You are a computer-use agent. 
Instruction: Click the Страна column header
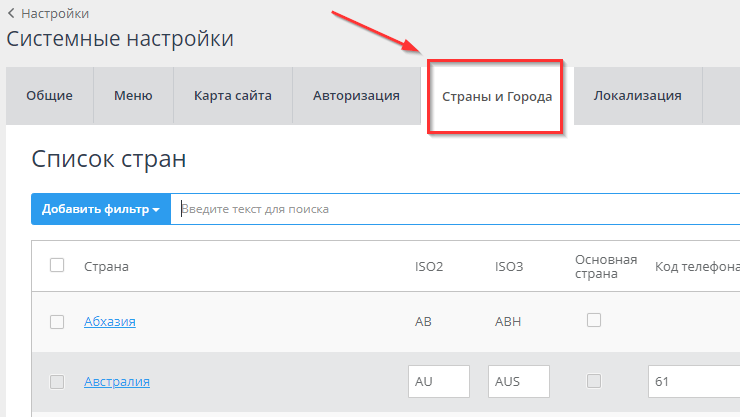pos(106,266)
